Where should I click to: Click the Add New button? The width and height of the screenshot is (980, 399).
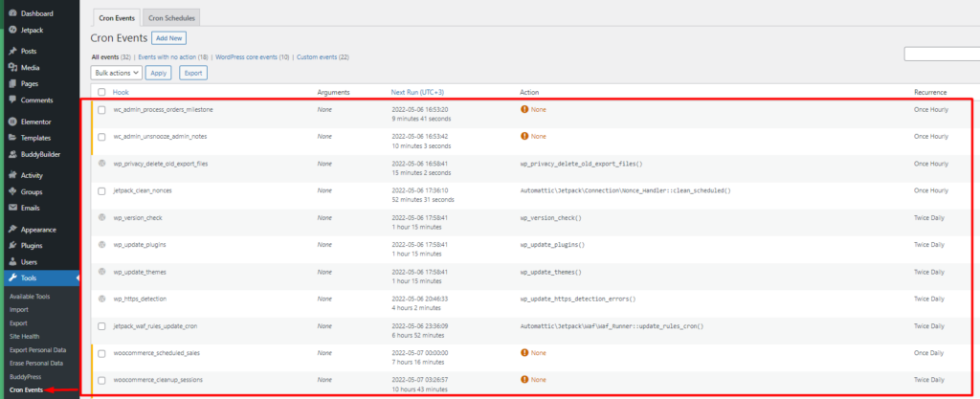[168, 38]
